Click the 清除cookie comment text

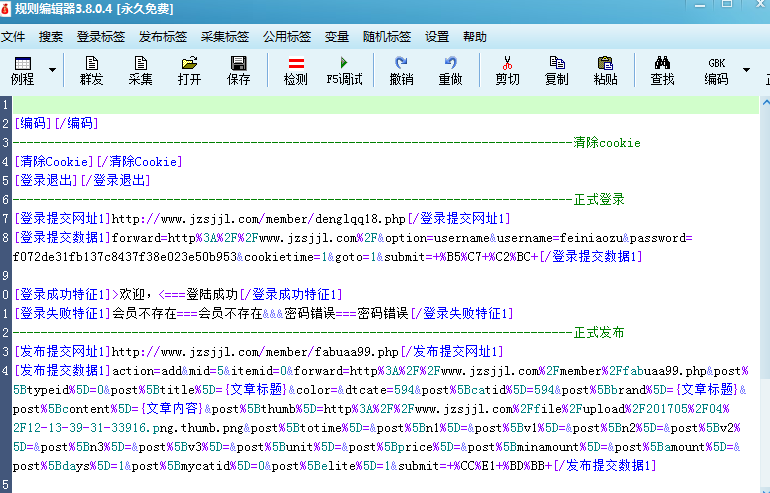tap(606, 143)
